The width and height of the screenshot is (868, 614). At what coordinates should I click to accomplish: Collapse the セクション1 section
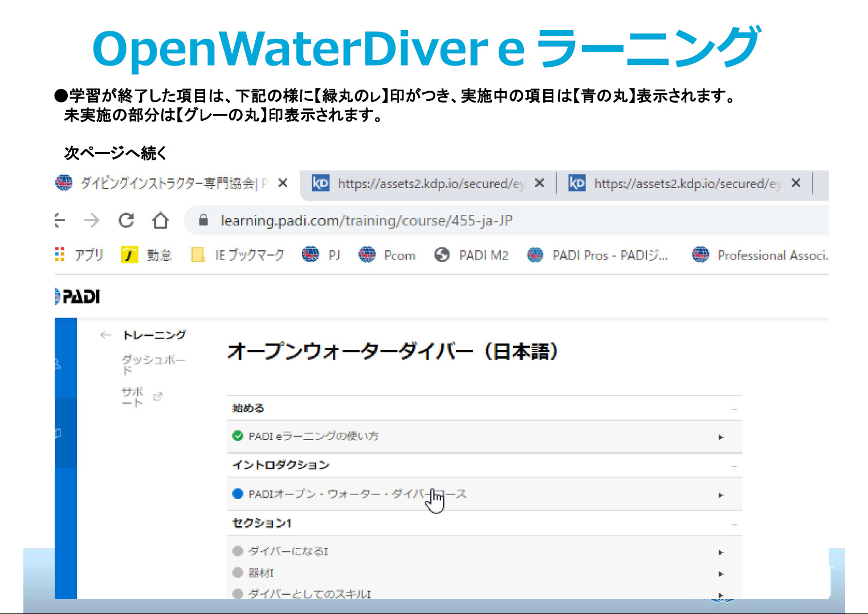735,524
